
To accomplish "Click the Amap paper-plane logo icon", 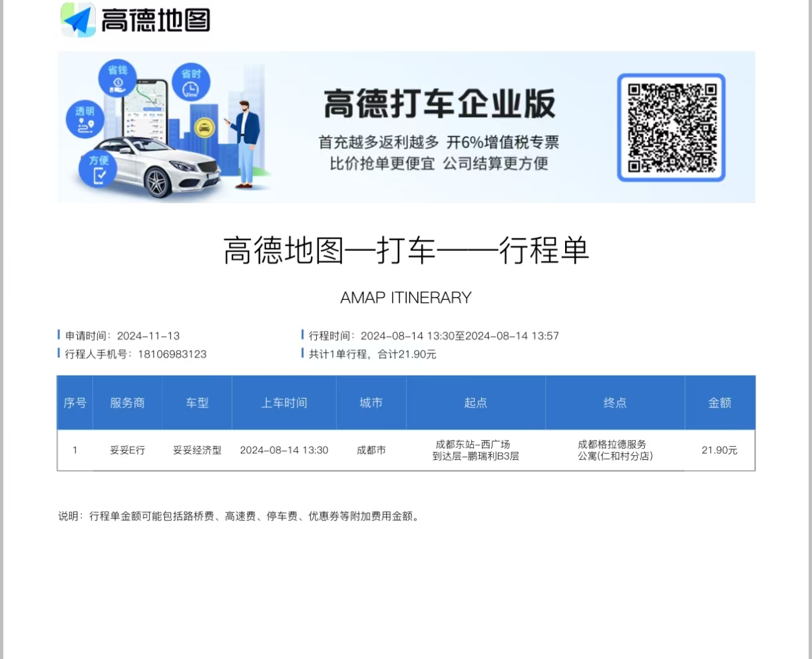I will (79, 20).
